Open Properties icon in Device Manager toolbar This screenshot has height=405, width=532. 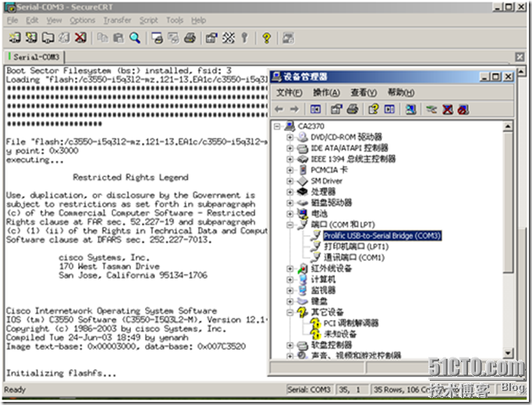click(336, 109)
